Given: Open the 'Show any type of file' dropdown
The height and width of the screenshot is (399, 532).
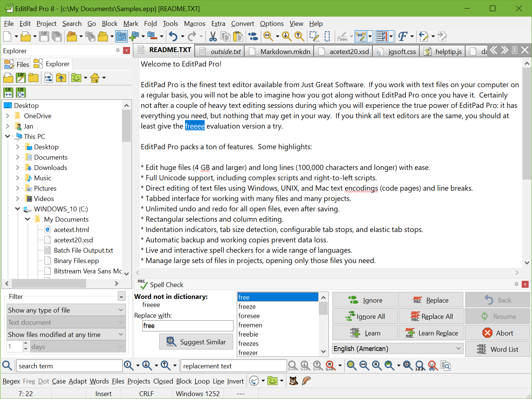Looking at the screenshot, I should pyautogui.click(x=66, y=310).
